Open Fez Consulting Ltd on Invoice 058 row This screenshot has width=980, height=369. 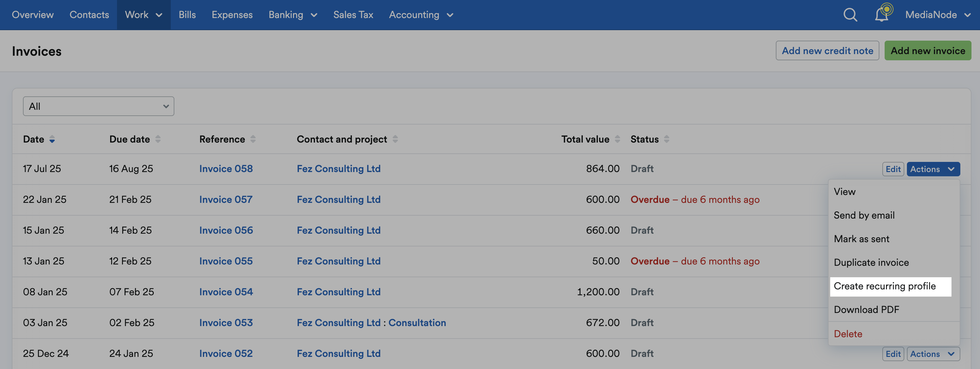(339, 169)
